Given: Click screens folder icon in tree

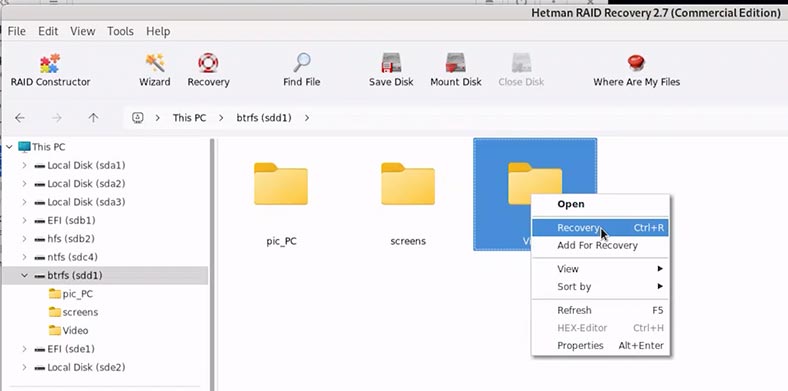Looking at the screenshot, I should tap(55, 312).
